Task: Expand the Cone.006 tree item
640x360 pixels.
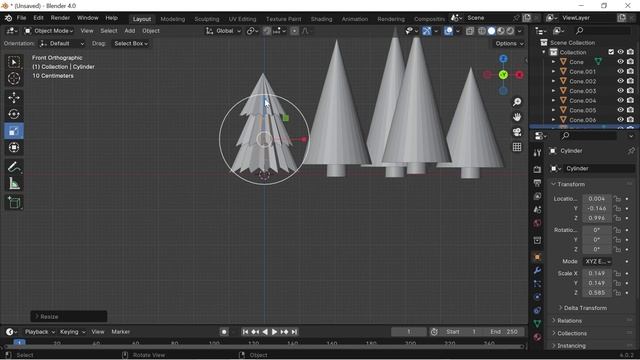Action: coord(554,120)
